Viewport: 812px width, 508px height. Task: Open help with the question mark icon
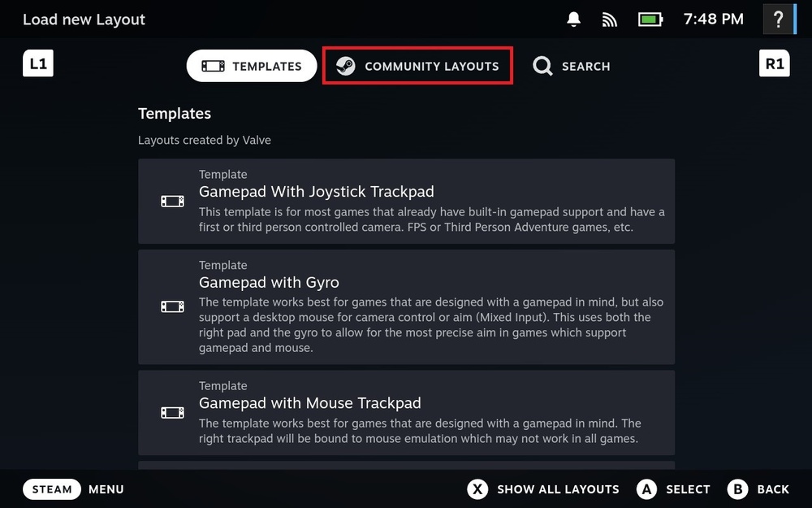(x=779, y=19)
